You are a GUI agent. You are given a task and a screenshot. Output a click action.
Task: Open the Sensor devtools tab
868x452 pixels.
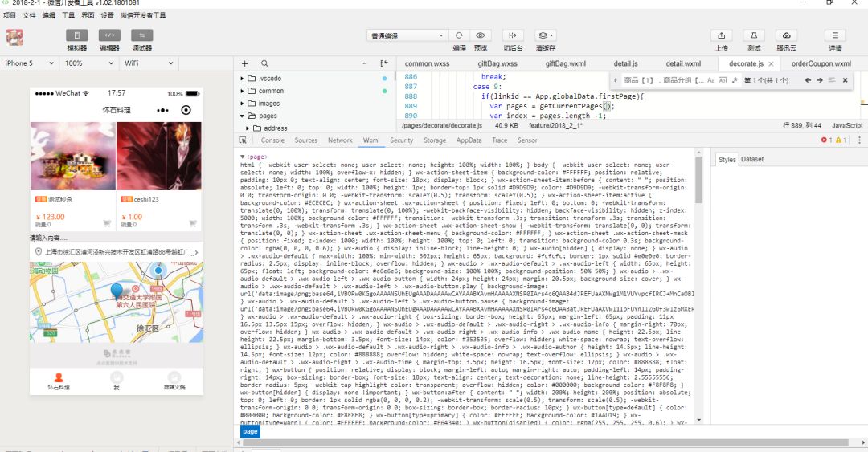[x=527, y=140]
